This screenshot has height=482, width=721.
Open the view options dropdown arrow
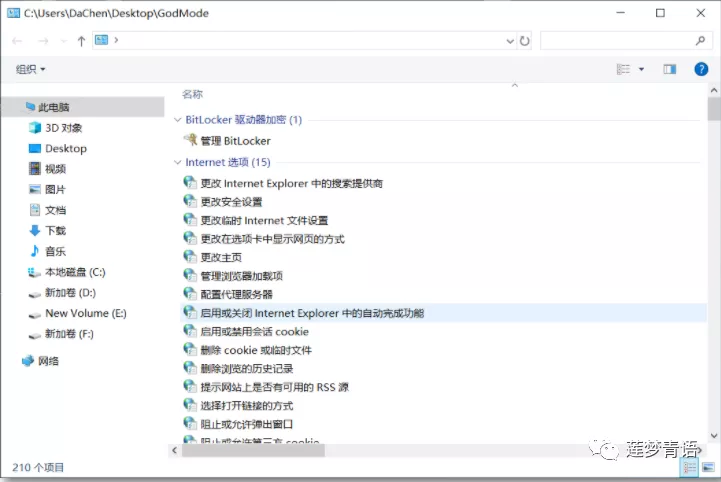pyautogui.click(x=641, y=69)
